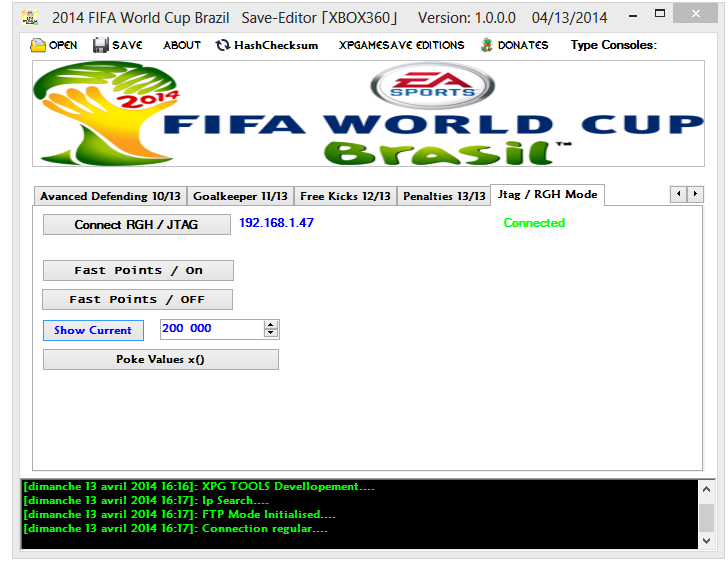The height and width of the screenshot is (562, 728).
Task: Click the HashChecksum refresh icon
Action: pyautogui.click(x=223, y=45)
